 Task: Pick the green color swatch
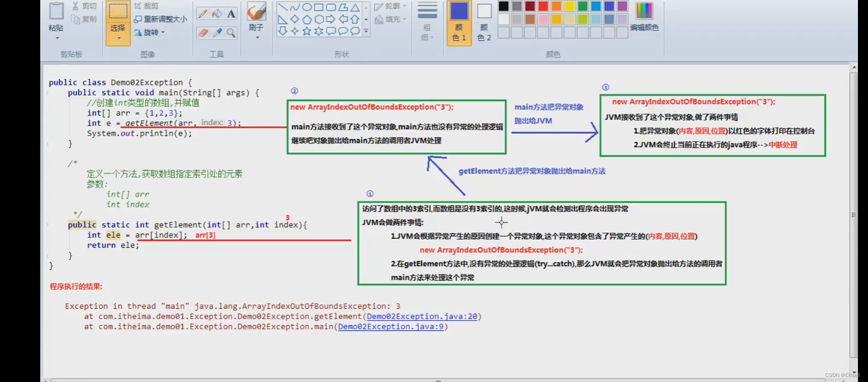(583, 7)
